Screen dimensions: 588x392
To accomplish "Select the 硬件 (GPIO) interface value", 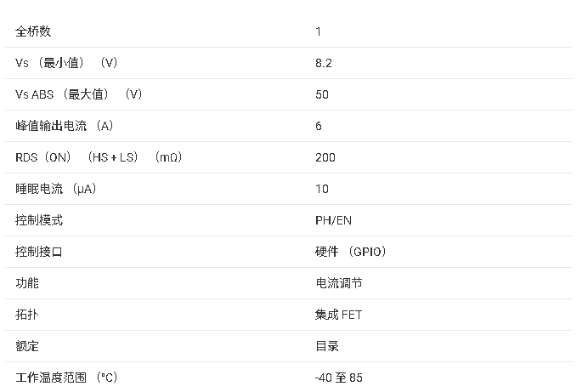I will coord(351,252).
